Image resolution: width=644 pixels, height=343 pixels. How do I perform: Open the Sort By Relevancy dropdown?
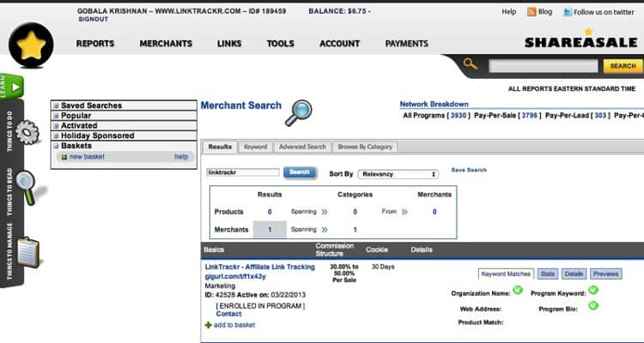[x=398, y=174]
